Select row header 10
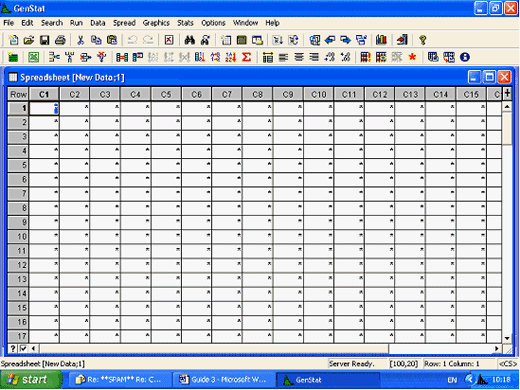 (18, 237)
